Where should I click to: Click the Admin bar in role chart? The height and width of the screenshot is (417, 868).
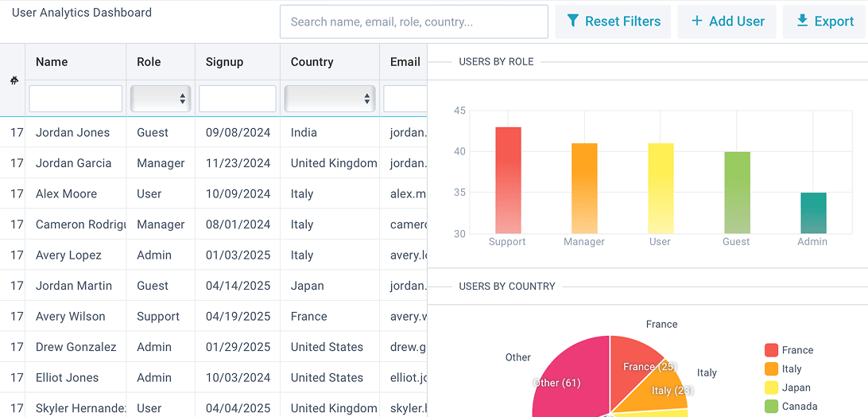pos(813,213)
